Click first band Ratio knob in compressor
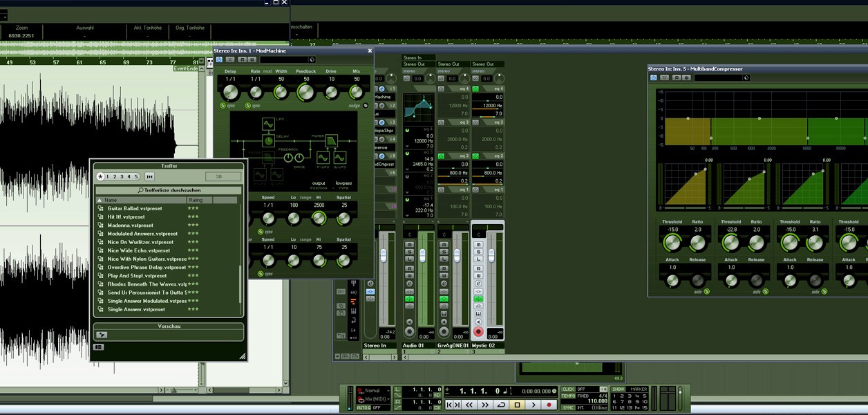This screenshot has width=868, height=415. pyautogui.click(x=697, y=243)
